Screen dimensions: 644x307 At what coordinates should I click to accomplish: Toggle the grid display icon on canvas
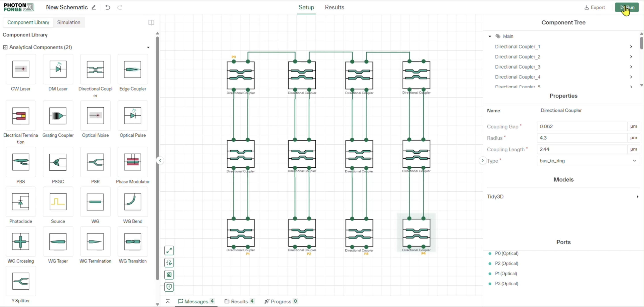[x=169, y=275]
